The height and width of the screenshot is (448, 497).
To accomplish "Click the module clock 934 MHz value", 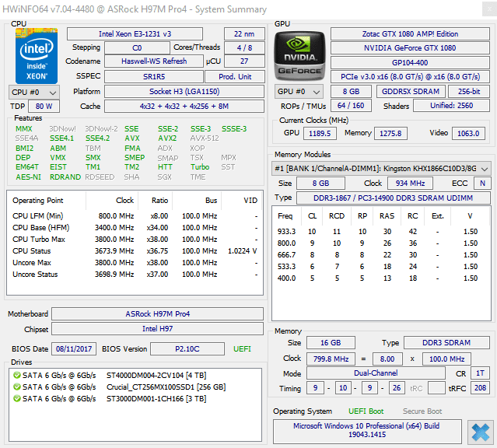I will tap(410, 184).
